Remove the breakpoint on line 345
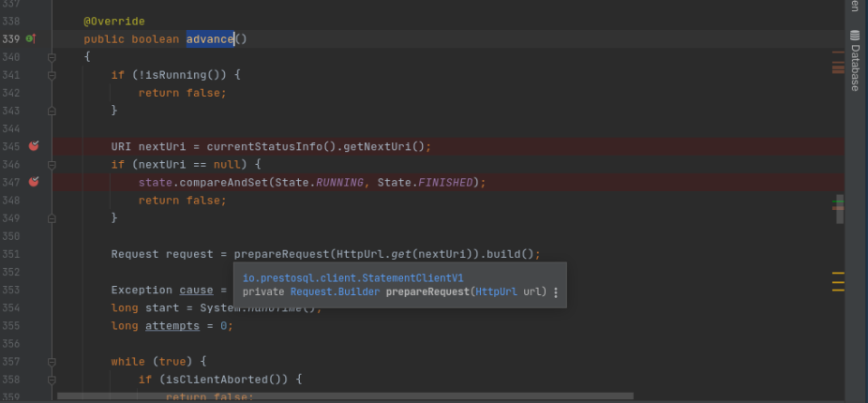 (34, 146)
